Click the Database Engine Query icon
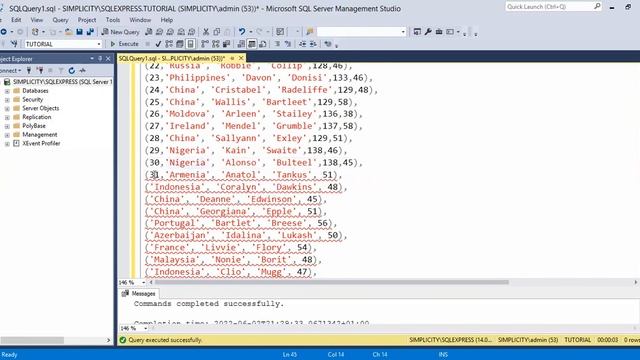 tap(149, 31)
